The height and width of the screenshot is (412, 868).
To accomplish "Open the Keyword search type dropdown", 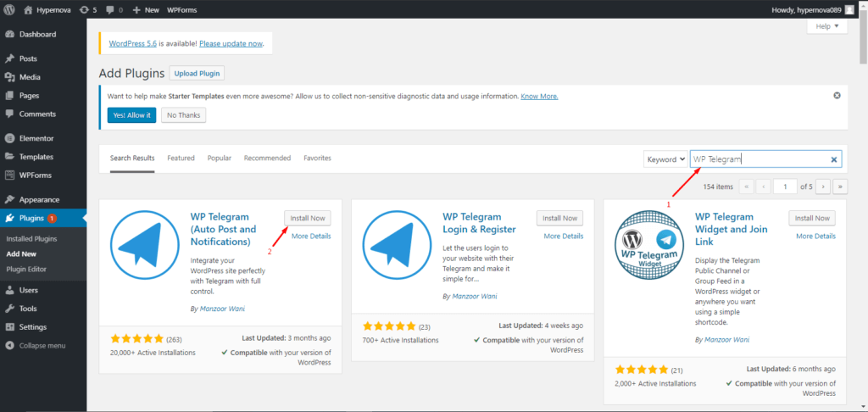I will click(x=665, y=159).
